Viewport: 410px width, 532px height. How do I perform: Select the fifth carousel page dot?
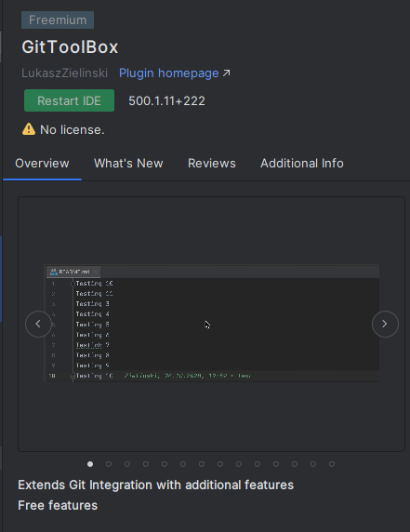165,464
